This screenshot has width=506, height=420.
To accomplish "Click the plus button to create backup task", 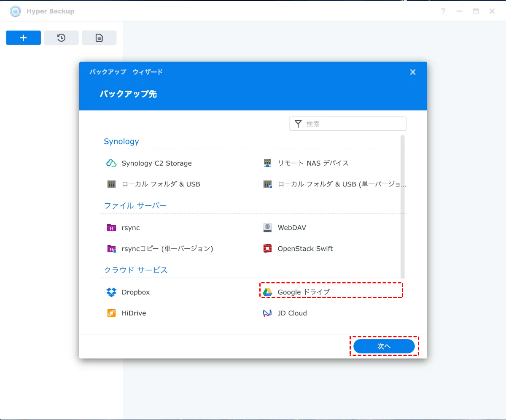I will point(24,38).
